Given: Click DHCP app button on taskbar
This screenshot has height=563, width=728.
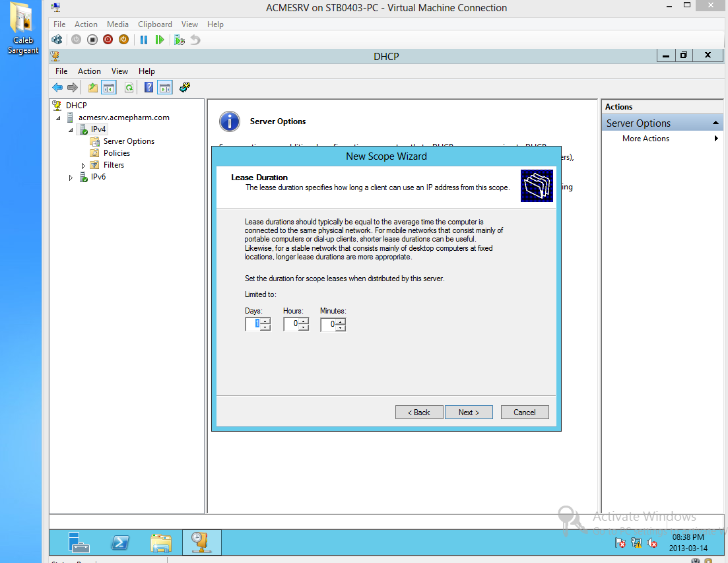Looking at the screenshot, I should pyautogui.click(x=201, y=542).
